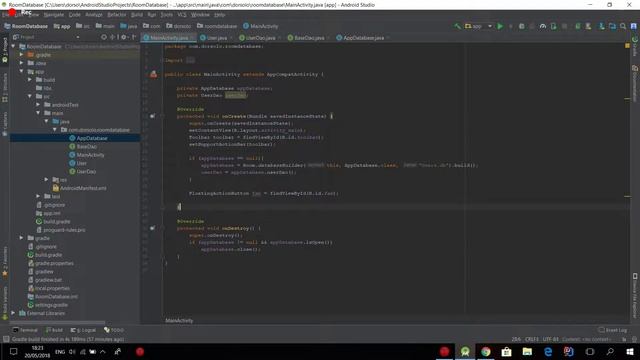Collapse the com.dorsolo.roomdatabase package
Viewport: 640px width, 360px height.
click(55, 130)
